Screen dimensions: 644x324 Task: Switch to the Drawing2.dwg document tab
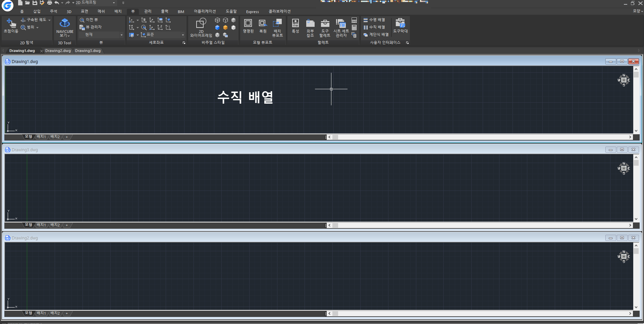click(x=58, y=51)
